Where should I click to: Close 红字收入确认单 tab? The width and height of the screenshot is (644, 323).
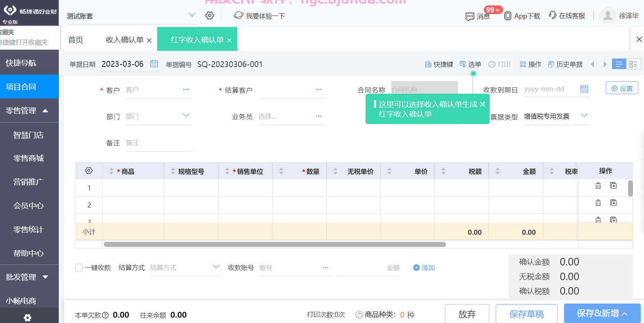click(x=229, y=40)
